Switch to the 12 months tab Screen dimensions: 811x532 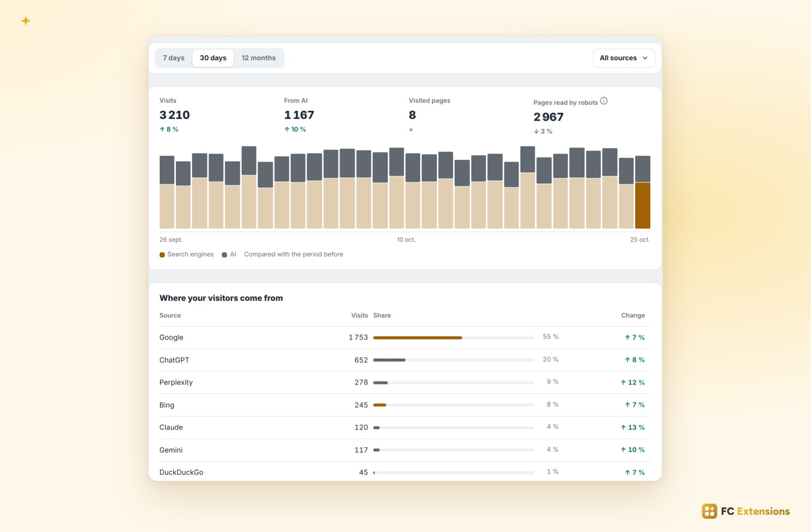[x=259, y=58]
